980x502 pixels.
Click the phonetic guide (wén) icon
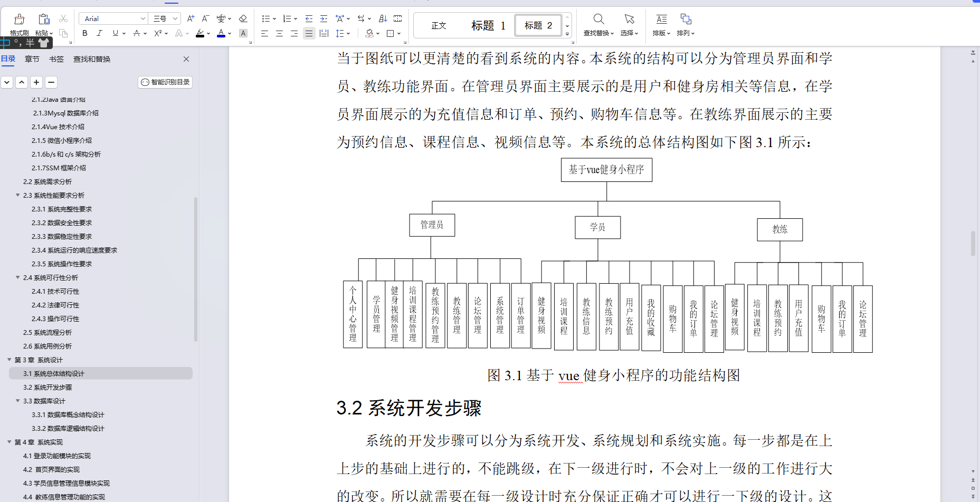pos(221,18)
